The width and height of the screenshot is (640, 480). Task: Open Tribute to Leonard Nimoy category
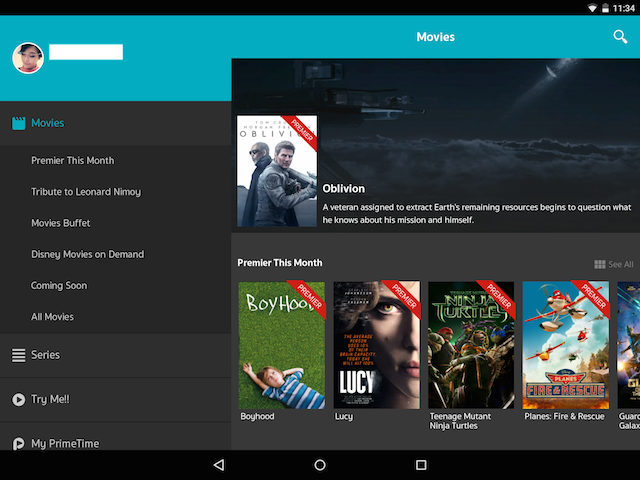tap(85, 192)
